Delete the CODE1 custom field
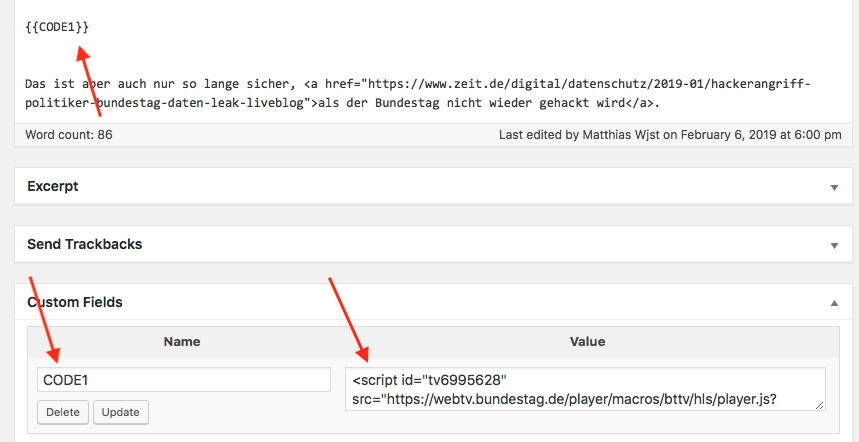Image resolution: width=859 pixels, height=442 pixels. point(62,412)
